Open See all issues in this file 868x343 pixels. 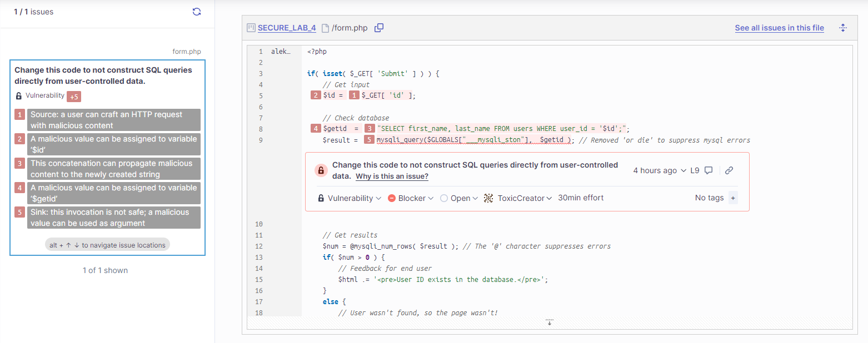[779, 28]
